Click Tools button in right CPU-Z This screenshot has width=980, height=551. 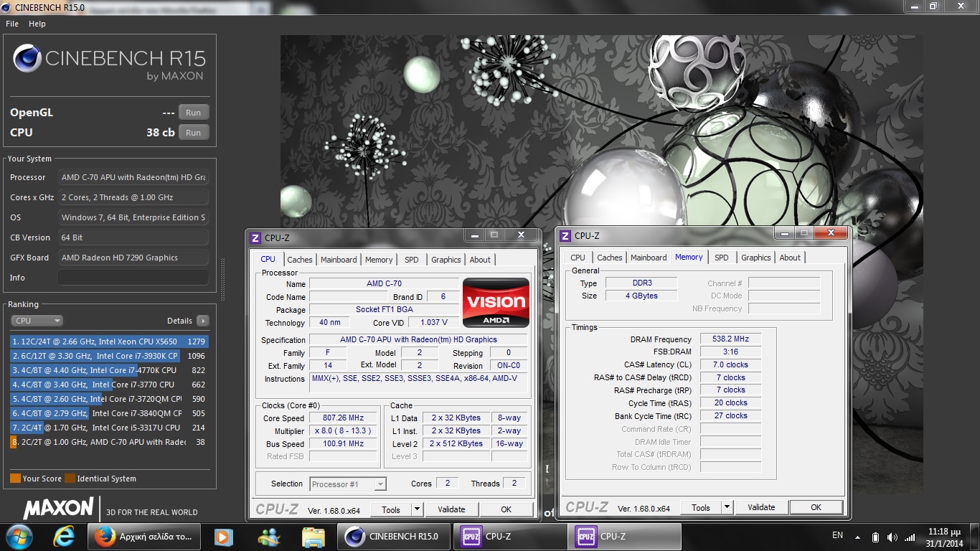701,507
